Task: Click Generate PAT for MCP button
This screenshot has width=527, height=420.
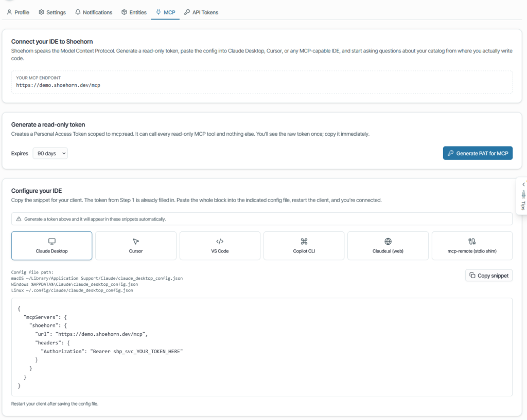Action: (478, 153)
